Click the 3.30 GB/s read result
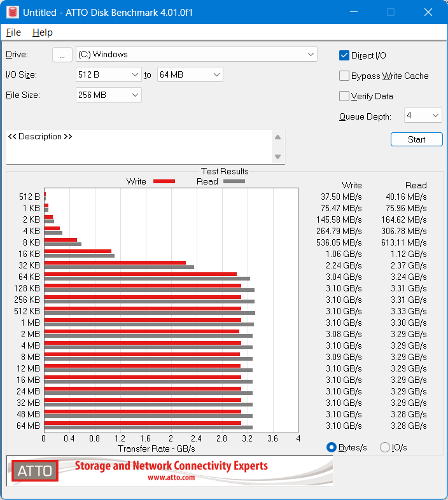 click(409, 323)
